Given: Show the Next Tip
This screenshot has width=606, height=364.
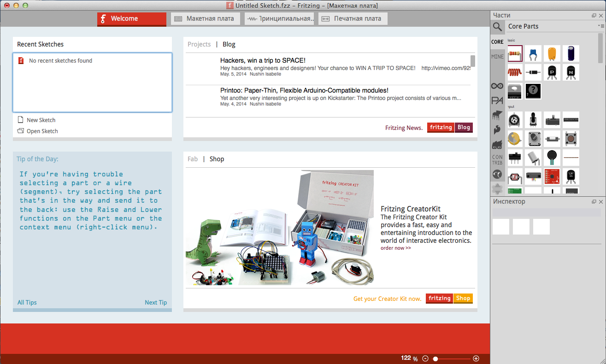Looking at the screenshot, I should (x=156, y=302).
